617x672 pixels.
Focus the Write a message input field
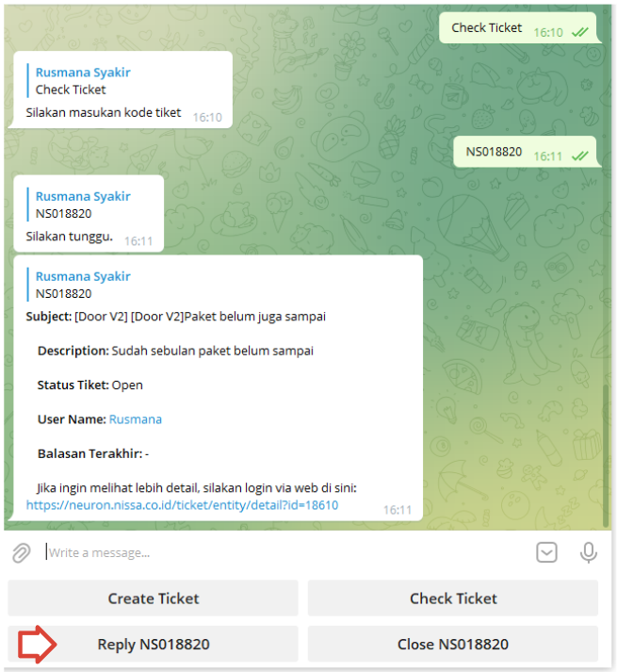[x=287, y=553]
